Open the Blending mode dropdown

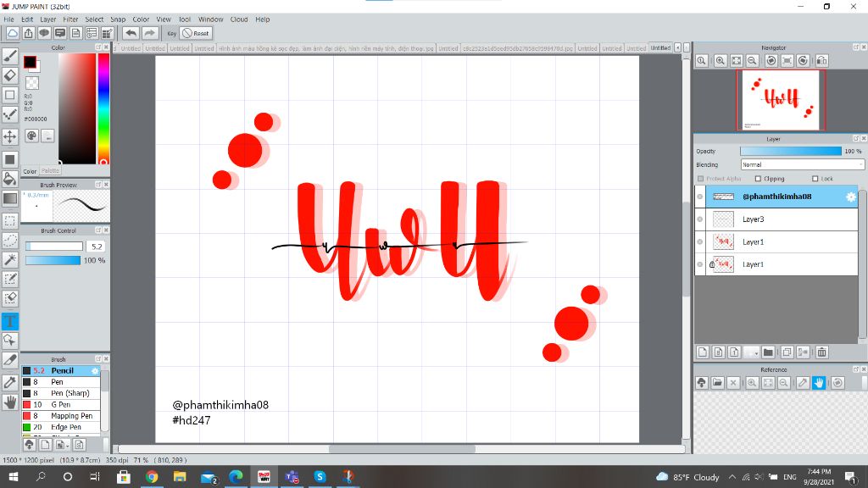802,164
